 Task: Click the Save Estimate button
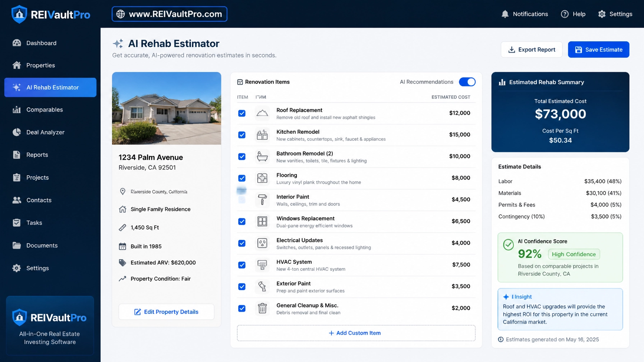(598, 50)
